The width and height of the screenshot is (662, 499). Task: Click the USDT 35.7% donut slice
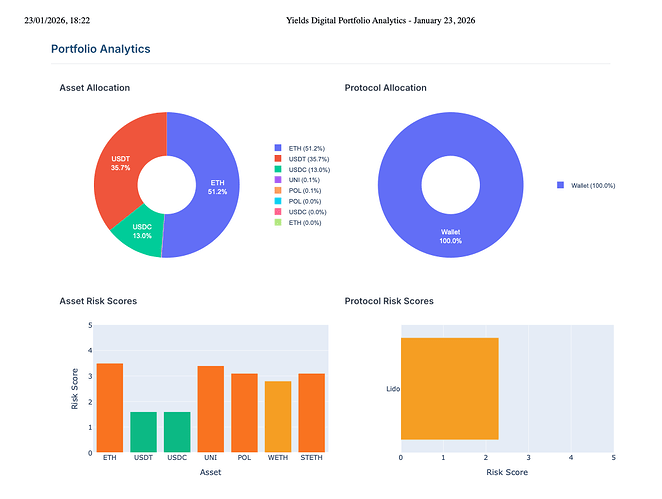120,163
